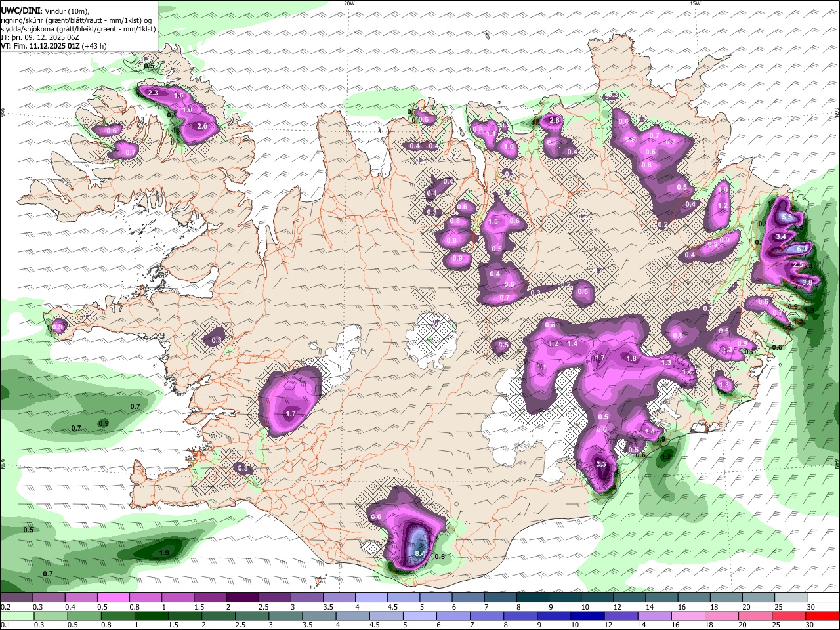This screenshot has width=840, height=630.
Task: Select the bright pink 0.5 swatch in top legend row
Action: 113,598
